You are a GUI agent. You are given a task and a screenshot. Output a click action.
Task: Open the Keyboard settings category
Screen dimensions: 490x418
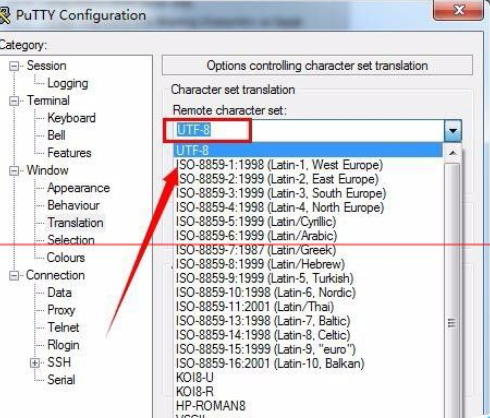71,118
